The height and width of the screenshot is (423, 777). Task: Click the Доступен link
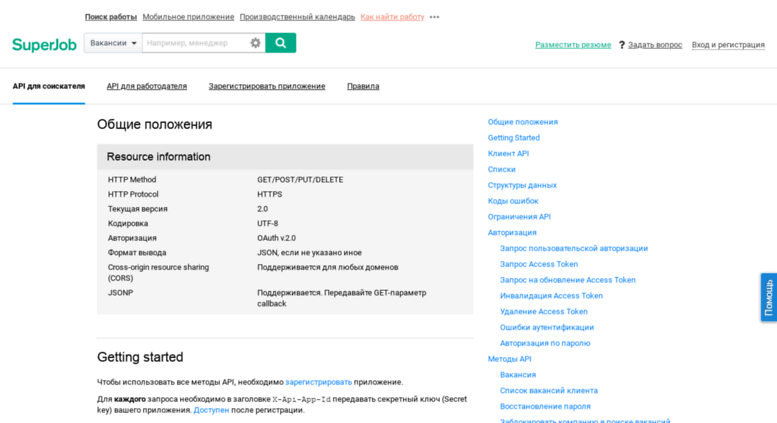coord(211,411)
